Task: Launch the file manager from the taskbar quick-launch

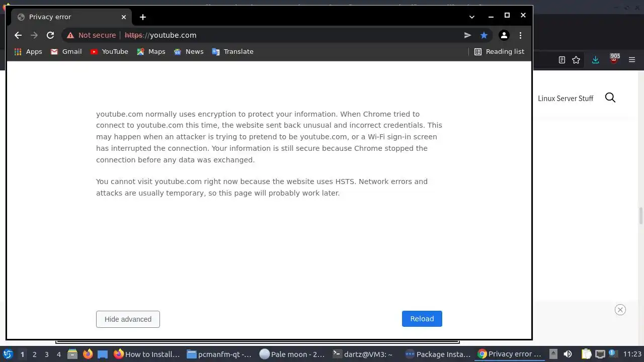Action: [72, 354]
